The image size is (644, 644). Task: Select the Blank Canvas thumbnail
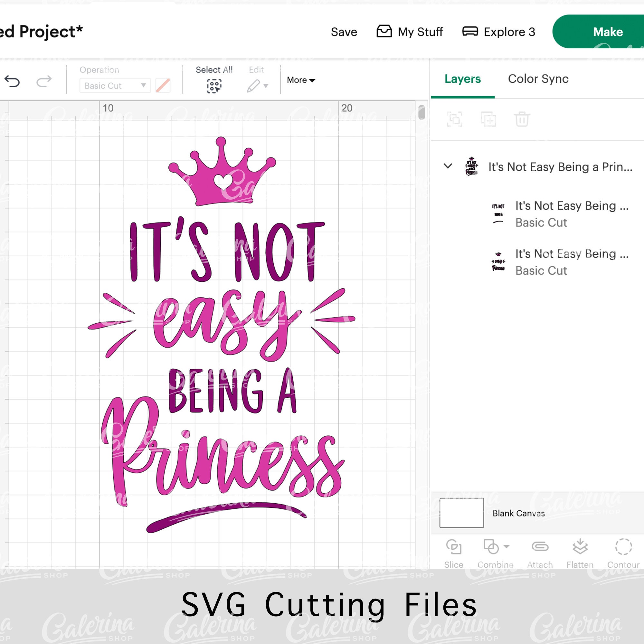coord(461,513)
